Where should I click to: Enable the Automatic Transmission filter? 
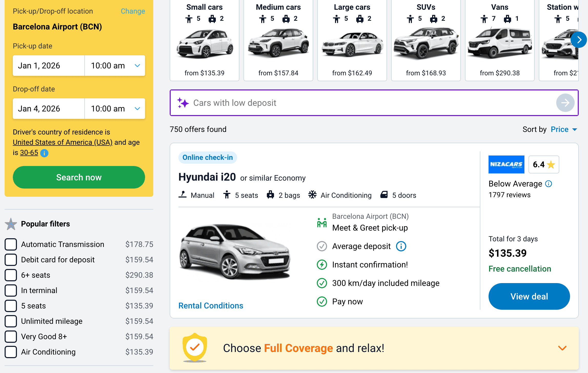[x=11, y=244]
